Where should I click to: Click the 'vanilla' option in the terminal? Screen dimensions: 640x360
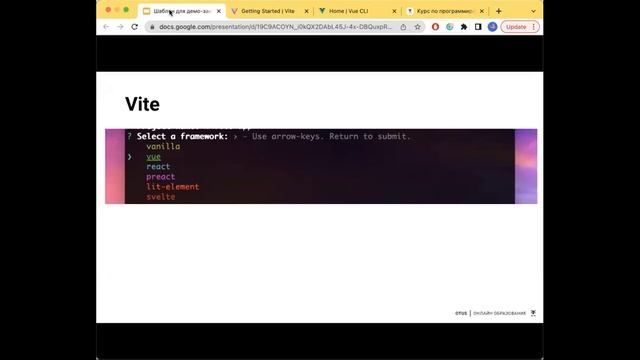(x=163, y=146)
